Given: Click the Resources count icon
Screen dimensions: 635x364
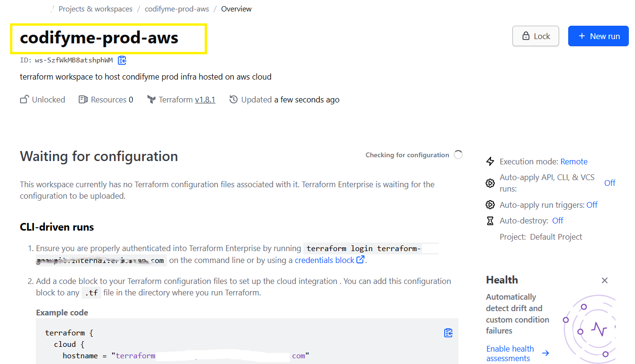Looking at the screenshot, I should [x=83, y=100].
